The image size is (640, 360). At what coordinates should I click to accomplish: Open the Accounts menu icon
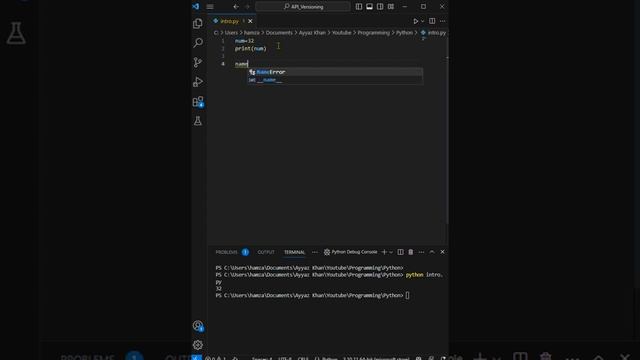[198, 326]
